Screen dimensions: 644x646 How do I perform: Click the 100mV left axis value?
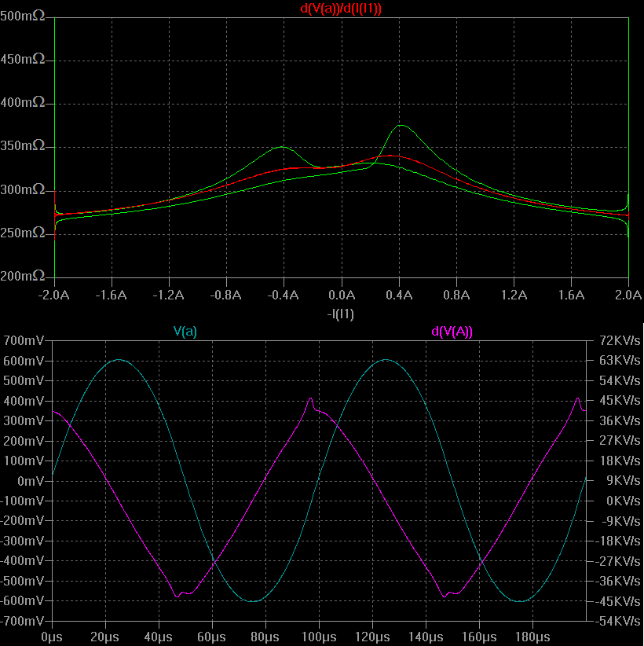tap(24, 461)
